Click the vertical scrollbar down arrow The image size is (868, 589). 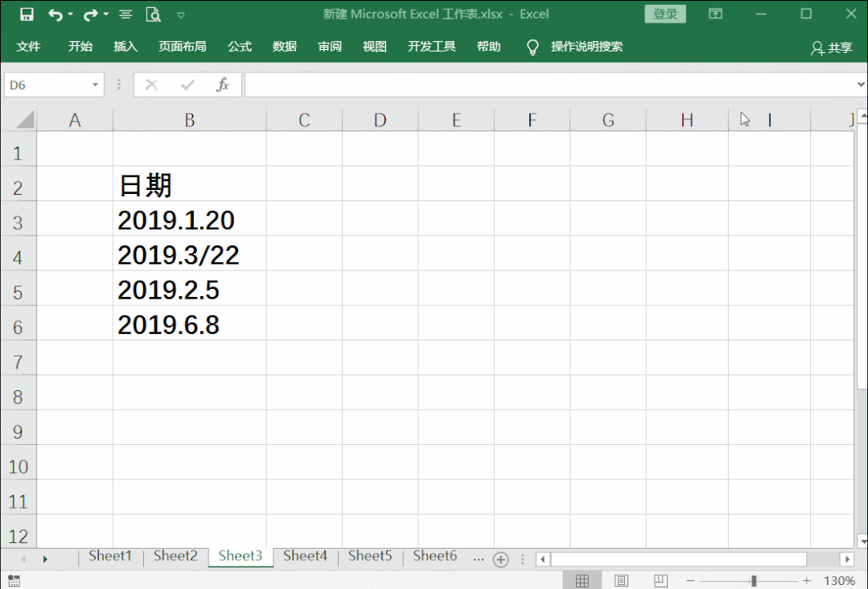click(x=862, y=541)
